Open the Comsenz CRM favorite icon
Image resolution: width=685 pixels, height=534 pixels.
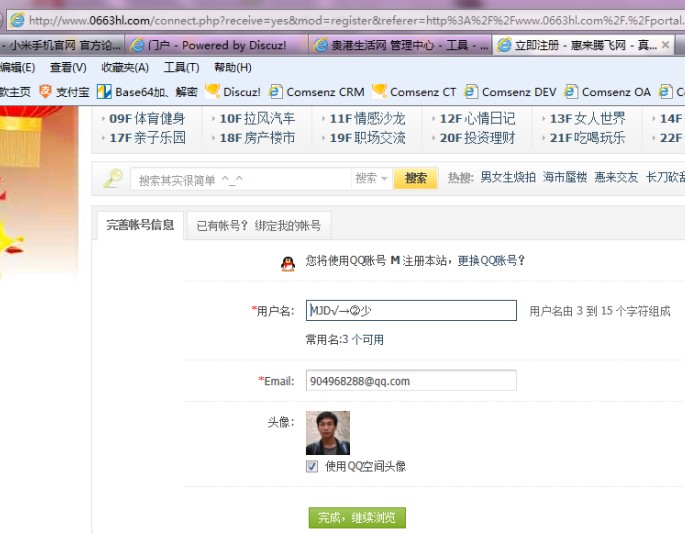click(276, 91)
